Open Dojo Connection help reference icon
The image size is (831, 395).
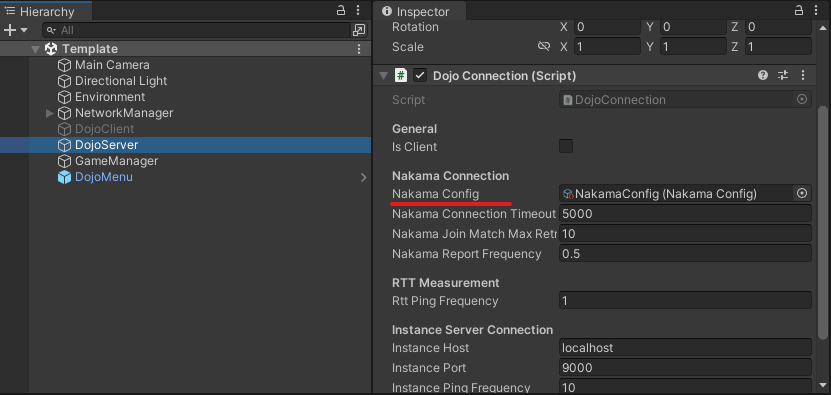pos(763,75)
